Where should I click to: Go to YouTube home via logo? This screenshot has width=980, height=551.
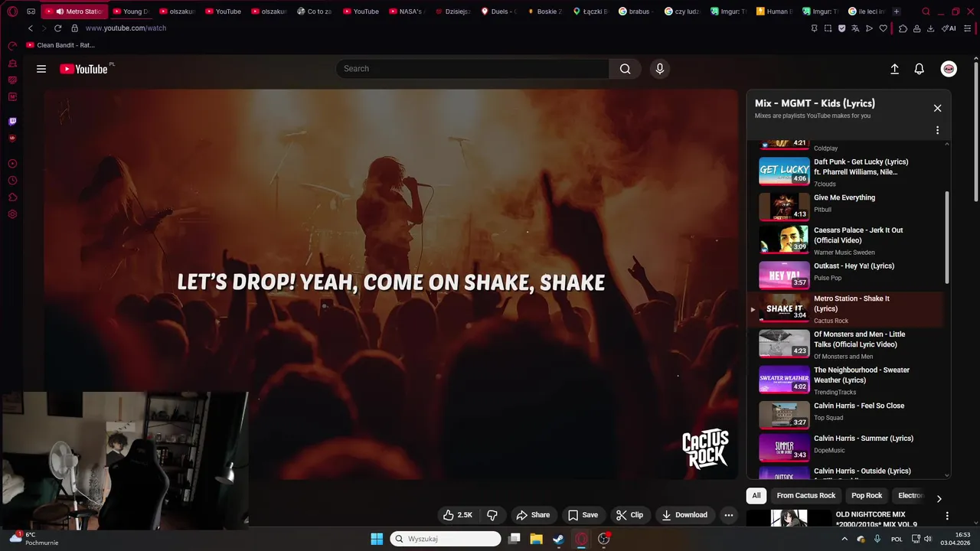(84, 69)
